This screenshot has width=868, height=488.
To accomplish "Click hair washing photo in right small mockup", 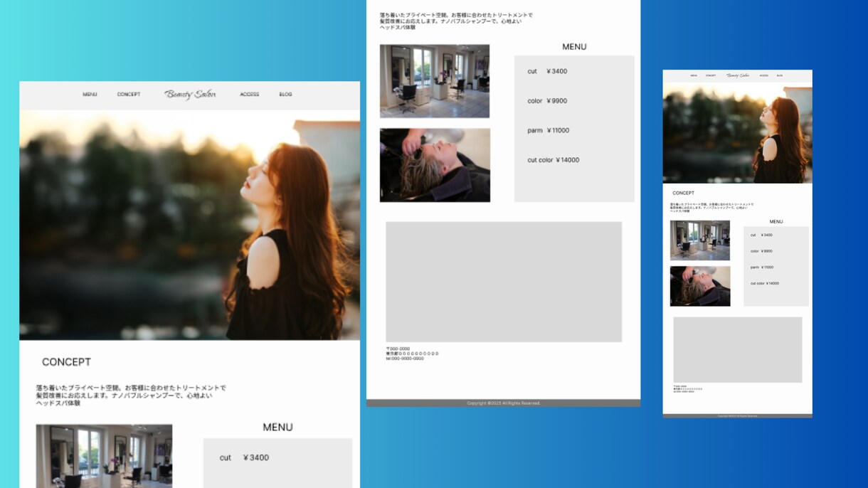I will click(700, 286).
